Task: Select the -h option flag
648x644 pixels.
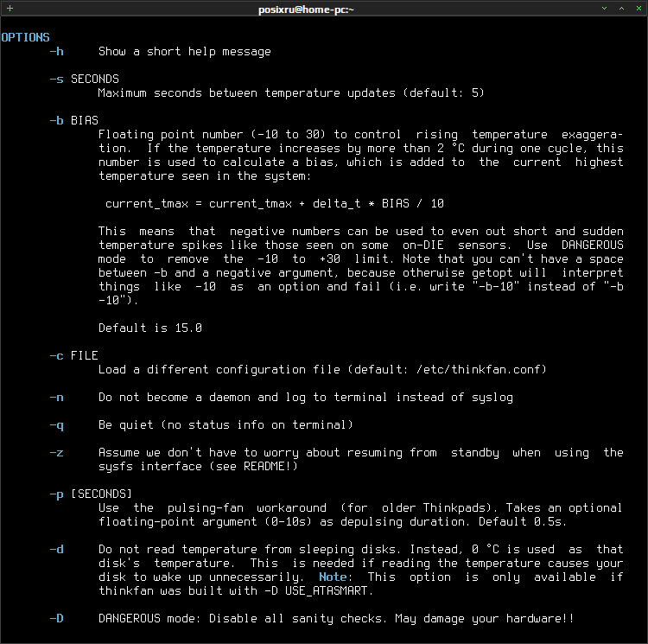Action: (57, 51)
